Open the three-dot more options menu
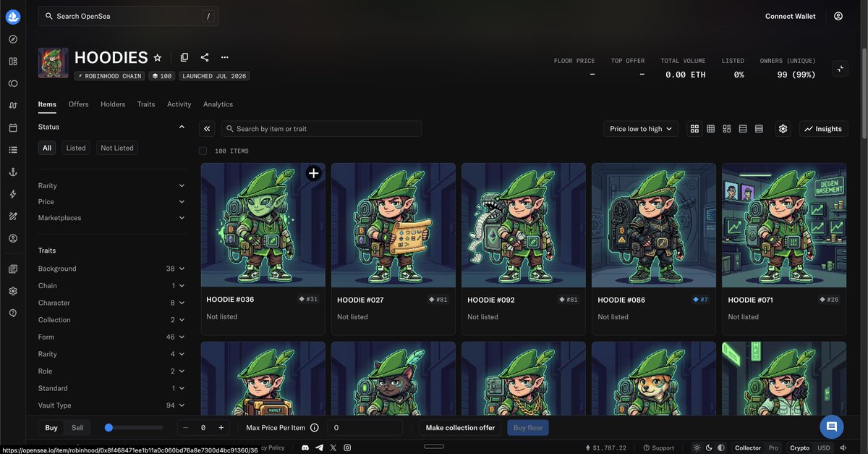 pos(225,57)
